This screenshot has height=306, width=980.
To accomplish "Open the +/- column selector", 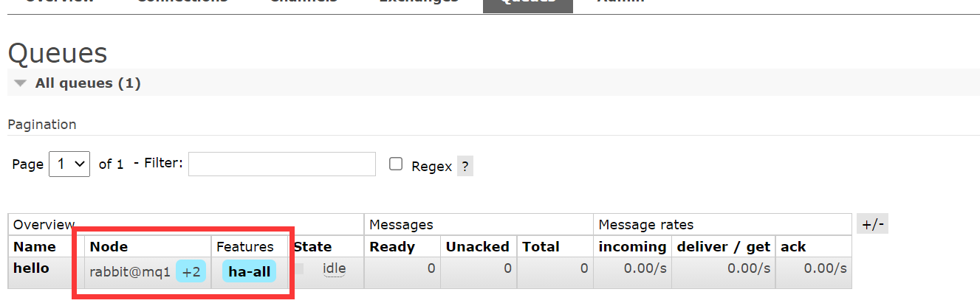I will tap(873, 224).
